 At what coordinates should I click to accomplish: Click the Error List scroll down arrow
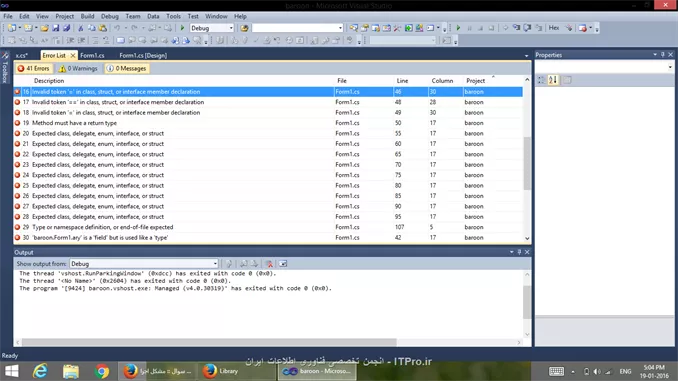(x=527, y=238)
